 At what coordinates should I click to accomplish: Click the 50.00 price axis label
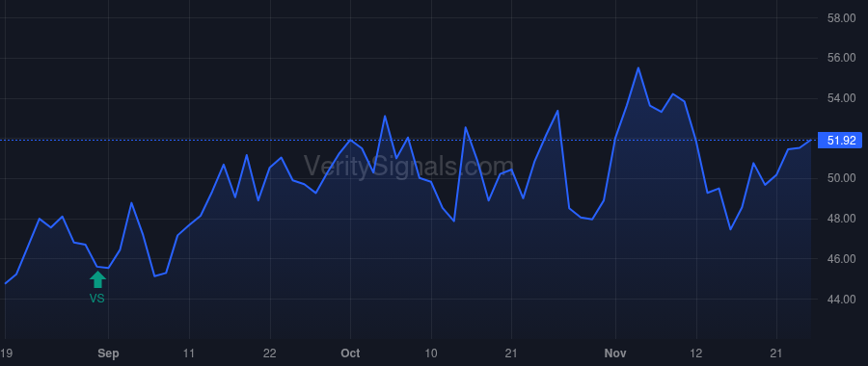841,178
